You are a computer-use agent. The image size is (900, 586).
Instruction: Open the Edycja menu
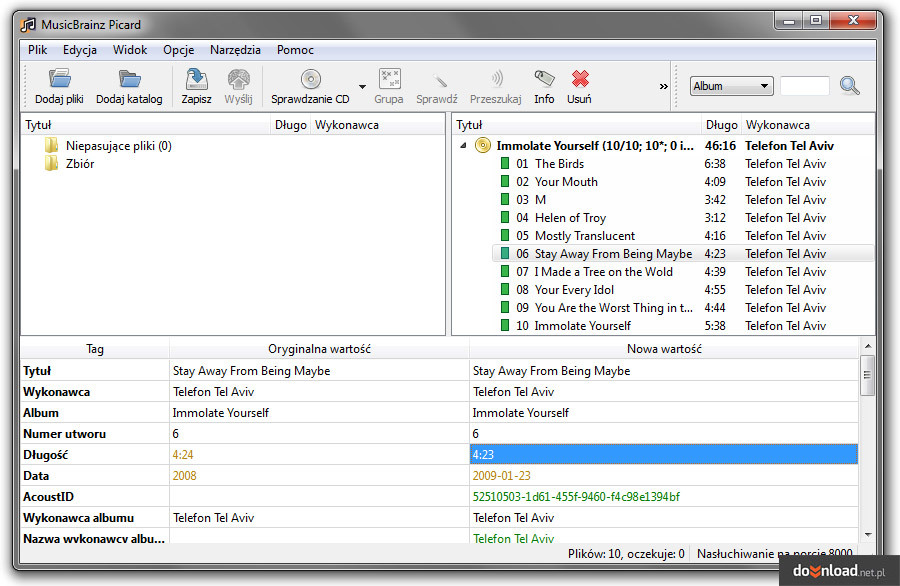pyautogui.click(x=80, y=50)
